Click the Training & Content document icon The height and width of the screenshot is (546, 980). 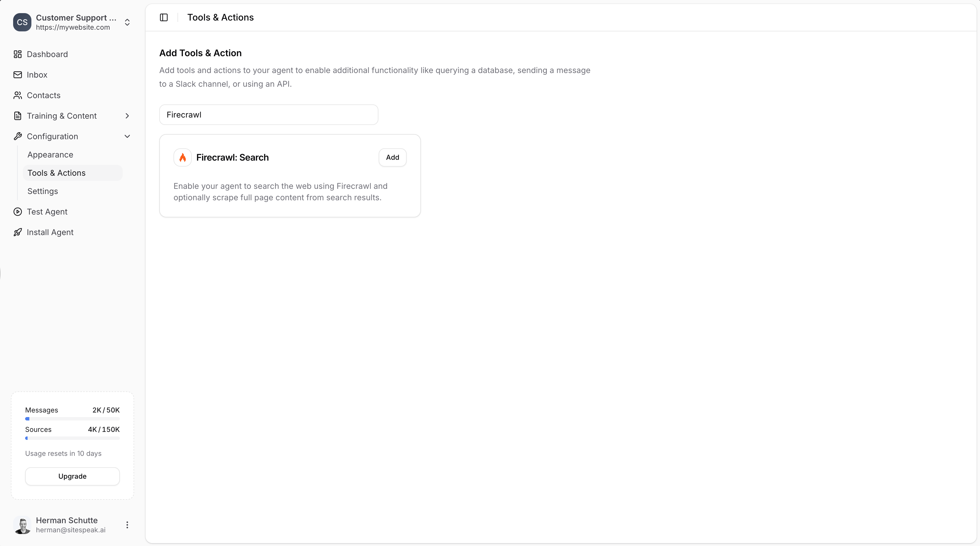pyautogui.click(x=17, y=116)
